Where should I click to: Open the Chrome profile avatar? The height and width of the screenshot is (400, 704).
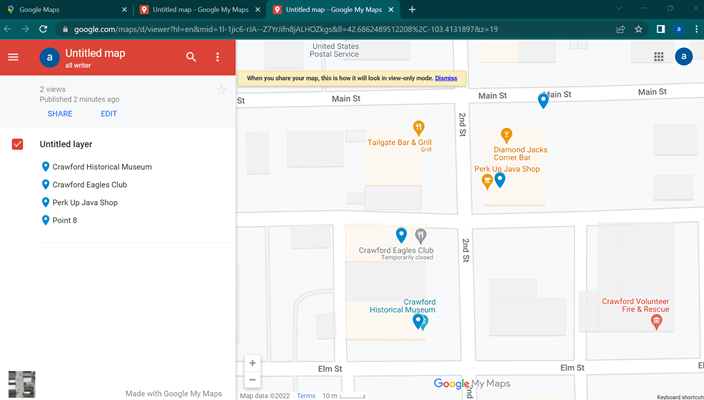click(679, 29)
